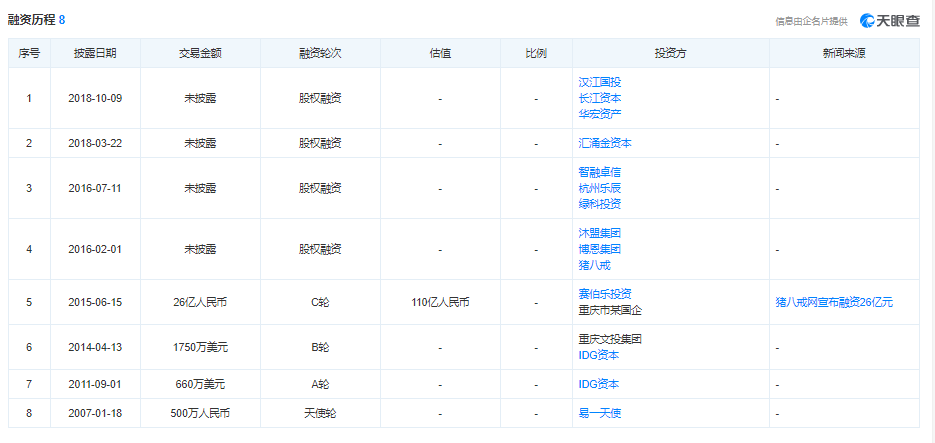The image size is (935, 443).
Task: Click the A轮 round cell
Action: [320, 385]
